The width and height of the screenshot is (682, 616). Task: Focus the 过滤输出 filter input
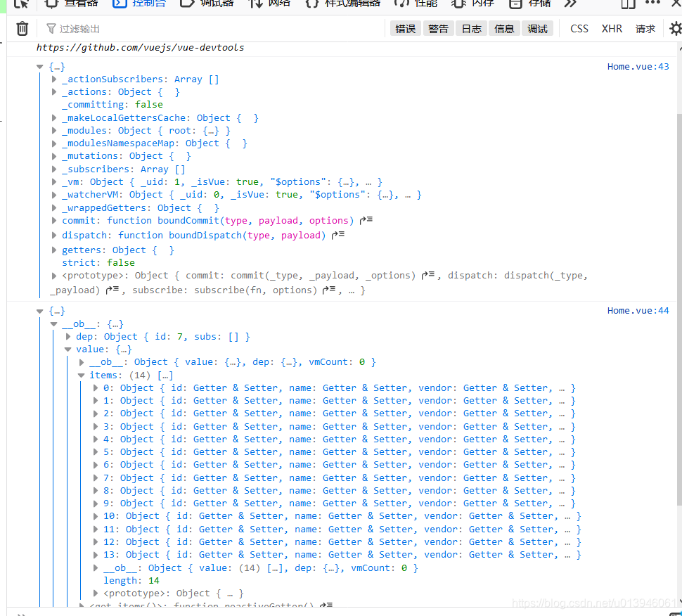[x=213, y=29]
